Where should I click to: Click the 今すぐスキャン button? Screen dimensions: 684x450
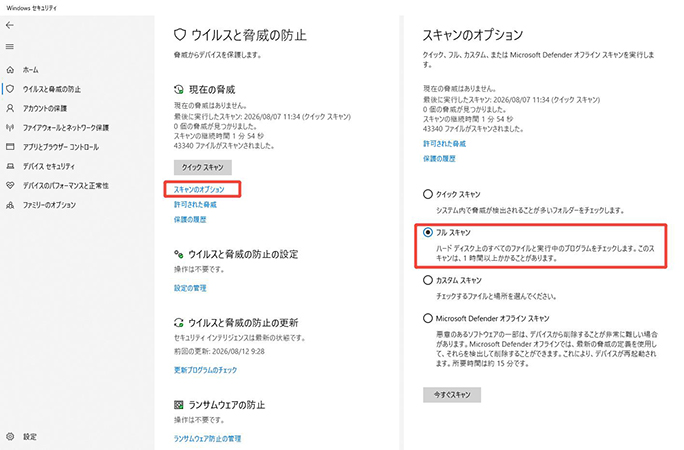(x=452, y=395)
